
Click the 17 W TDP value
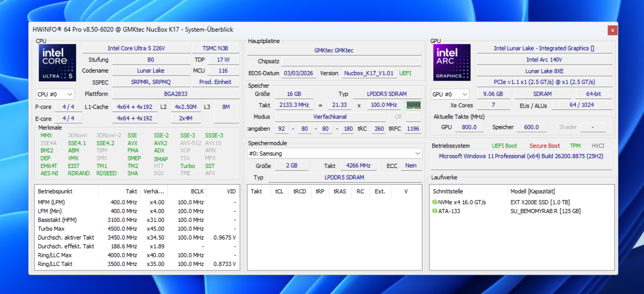223,60
